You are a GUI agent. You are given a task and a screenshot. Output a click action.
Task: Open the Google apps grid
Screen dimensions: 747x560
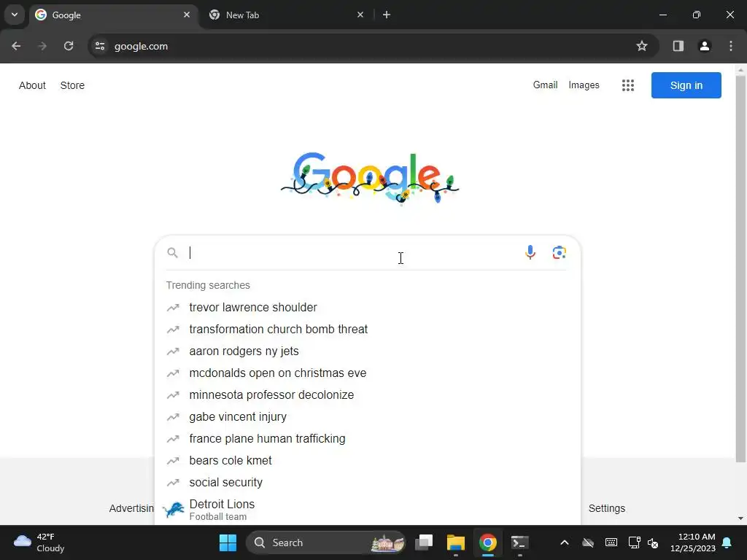[628, 85]
